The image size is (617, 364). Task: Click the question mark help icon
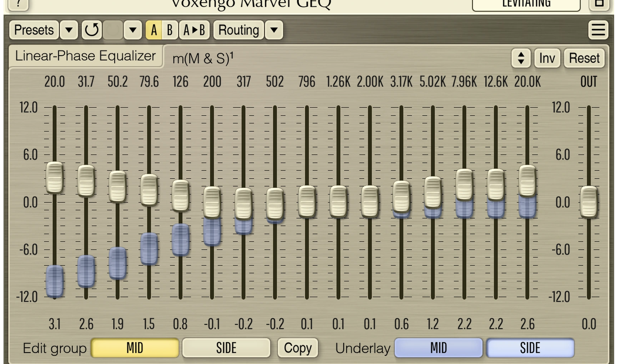(18, 4)
